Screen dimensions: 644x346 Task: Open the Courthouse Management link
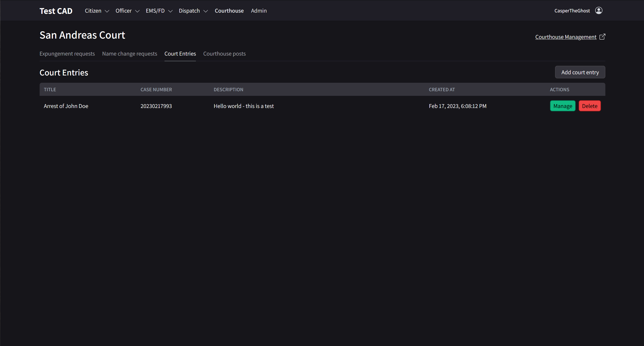(566, 37)
